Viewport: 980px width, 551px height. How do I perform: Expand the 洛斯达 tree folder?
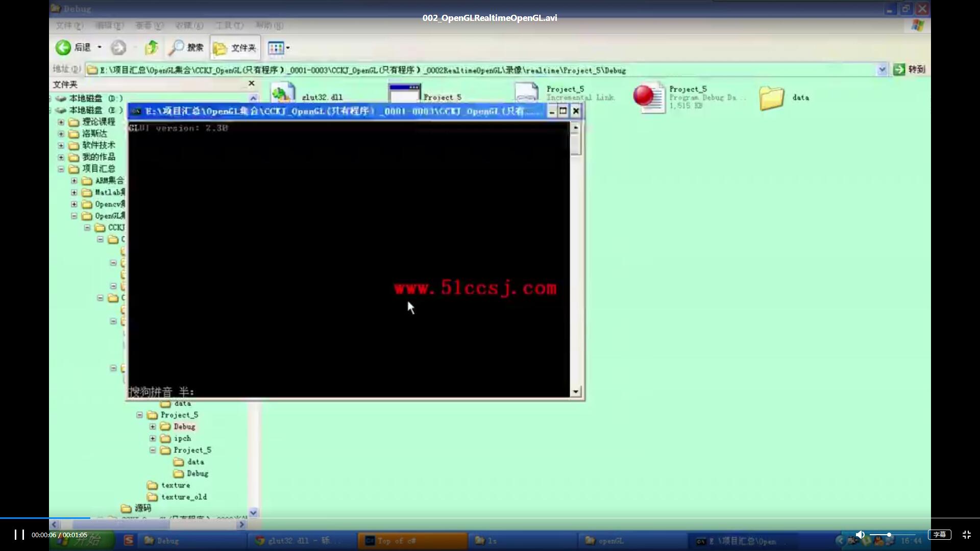(x=61, y=134)
